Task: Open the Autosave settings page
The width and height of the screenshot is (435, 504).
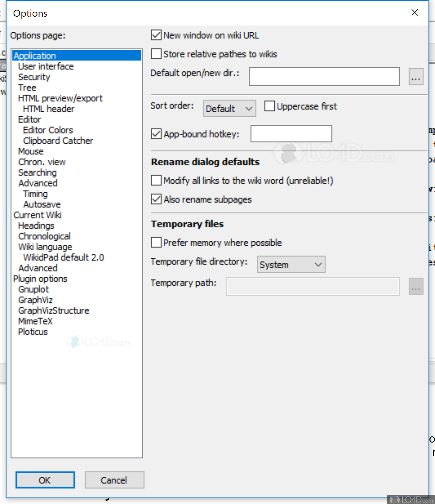Action: pyautogui.click(x=42, y=204)
